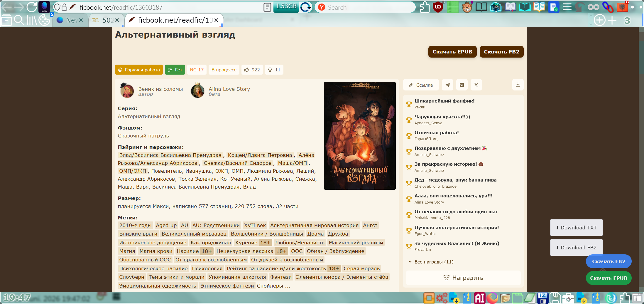Click the brown 'Скачать FB2' button at top
Screen dimensions: 644x304
click(502, 52)
